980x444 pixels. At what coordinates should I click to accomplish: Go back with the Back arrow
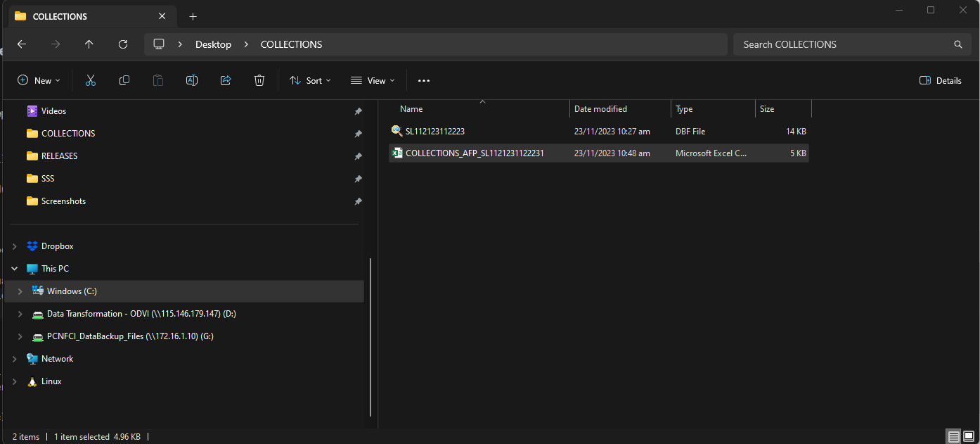(22, 44)
